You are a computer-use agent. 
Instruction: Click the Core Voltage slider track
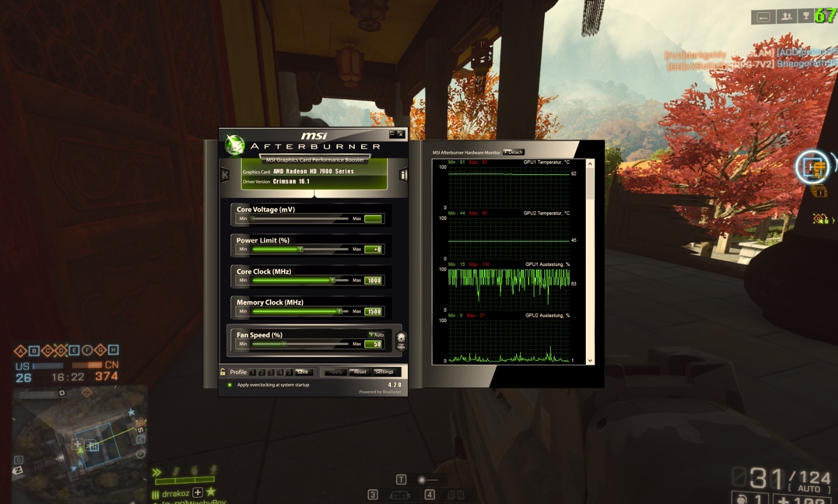point(300,219)
